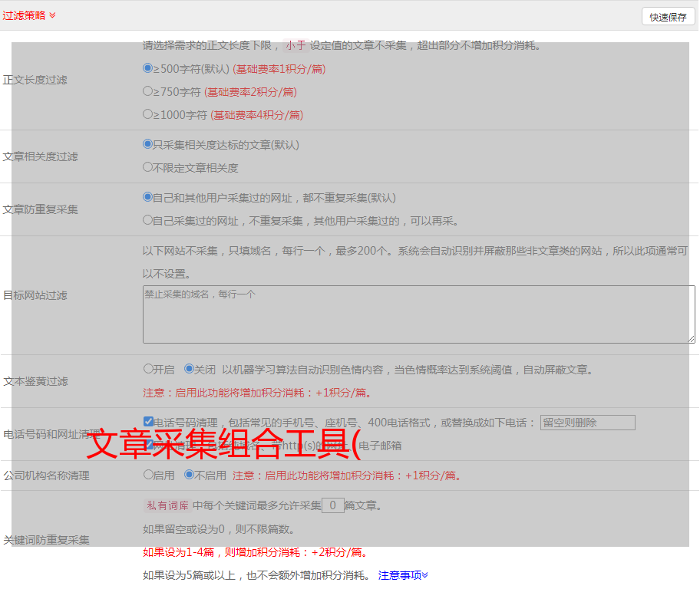Select ≥500字符 default length option
The width and height of the screenshot is (700, 589).
pyautogui.click(x=148, y=68)
